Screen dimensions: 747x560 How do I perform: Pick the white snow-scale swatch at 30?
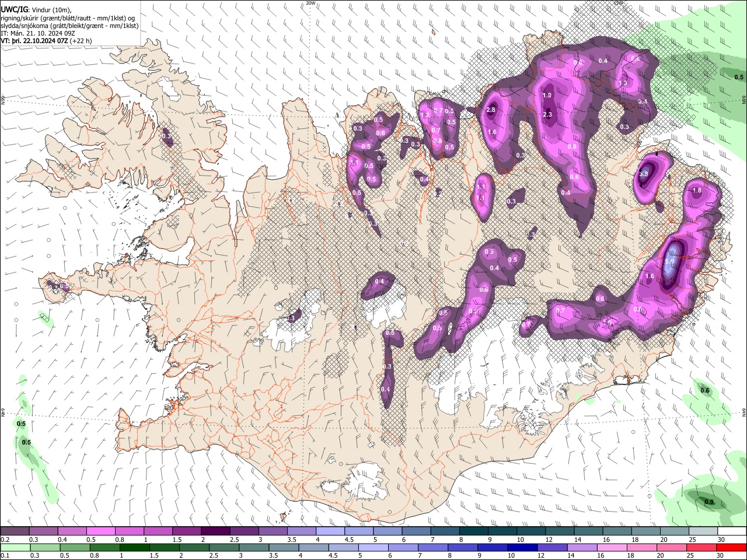pos(732,531)
